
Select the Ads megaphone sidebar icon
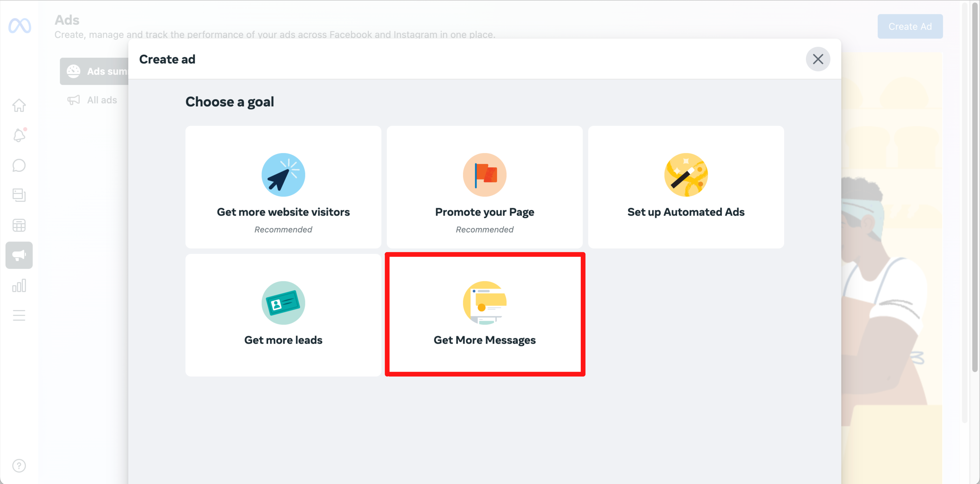[19, 255]
